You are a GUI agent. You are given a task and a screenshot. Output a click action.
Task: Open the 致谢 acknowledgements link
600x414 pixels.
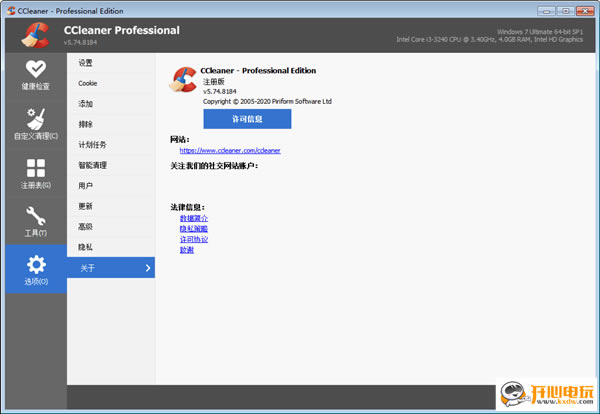pyautogui.click(x=187, y=250)
